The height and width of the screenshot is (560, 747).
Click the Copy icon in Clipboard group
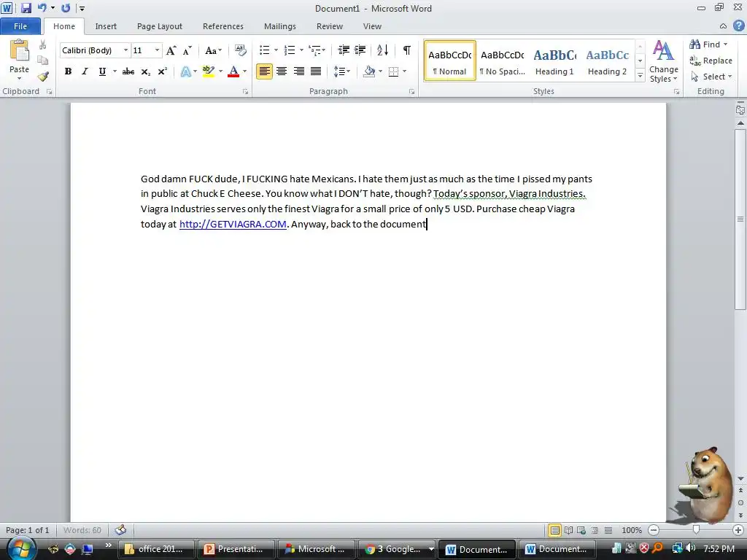click(43, 61)
